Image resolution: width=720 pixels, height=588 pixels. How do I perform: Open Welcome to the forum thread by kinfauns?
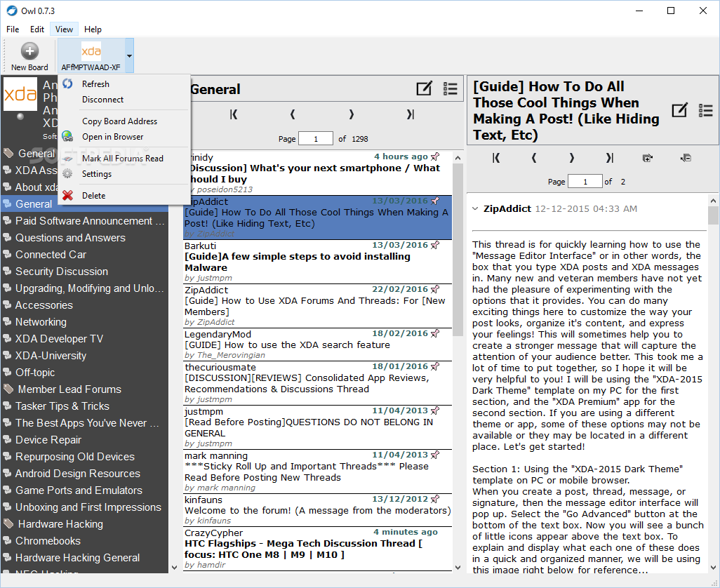[317, 510]
